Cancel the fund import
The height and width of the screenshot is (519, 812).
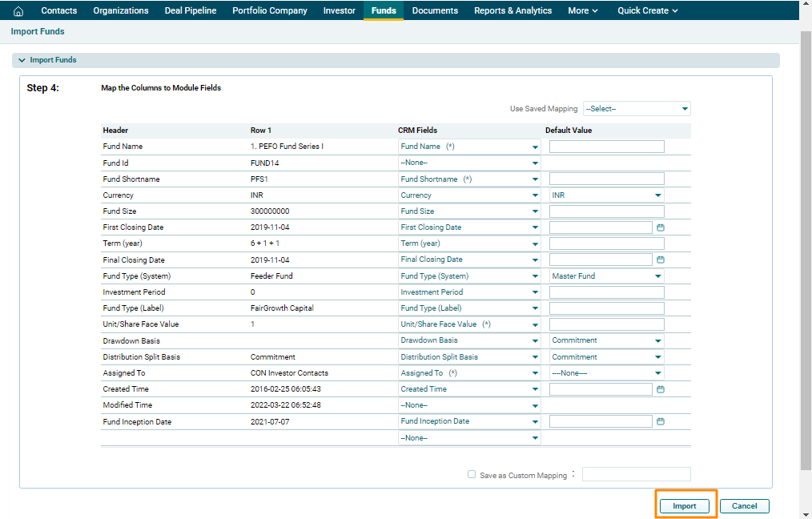[x=744, y=506]
